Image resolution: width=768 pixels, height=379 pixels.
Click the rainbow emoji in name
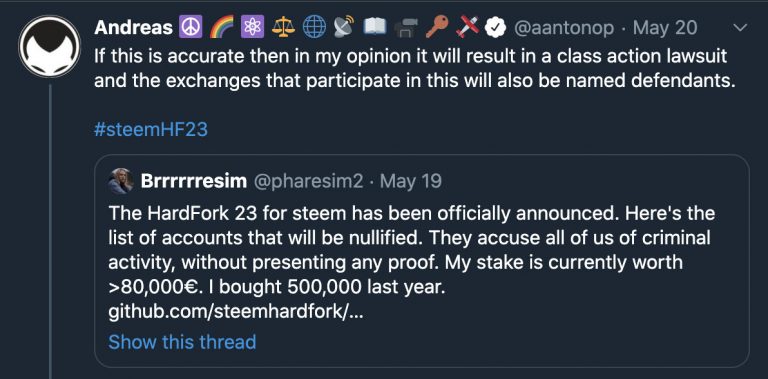click(221, 28)
